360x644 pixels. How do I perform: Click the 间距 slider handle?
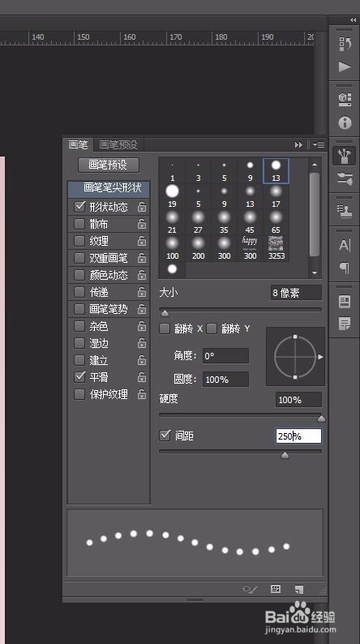[285, 455]
